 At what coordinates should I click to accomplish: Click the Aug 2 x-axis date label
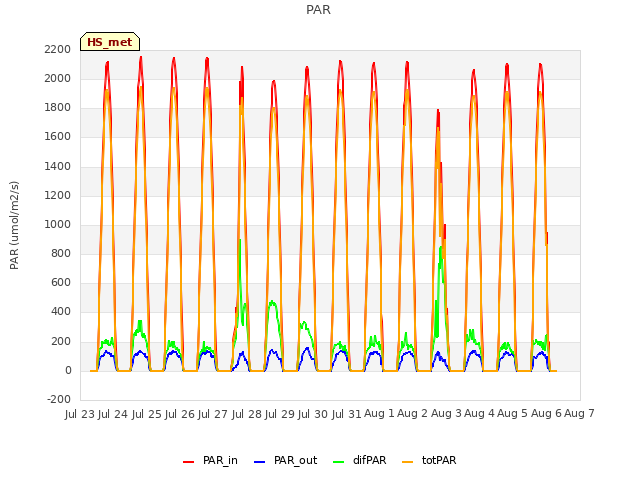(412, 414)
